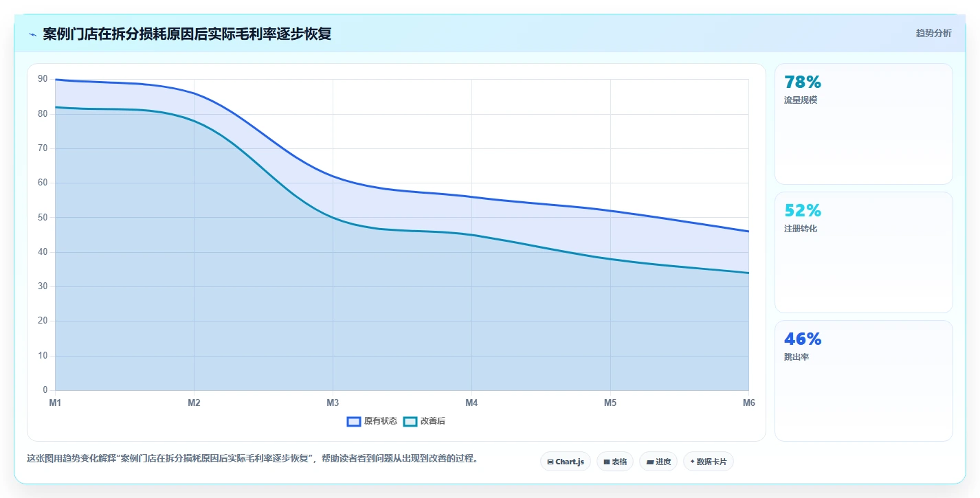Click the 52% figure text
Image resolution: width=980 pixels, height=498 pixels.
click(x=803, y=210)
